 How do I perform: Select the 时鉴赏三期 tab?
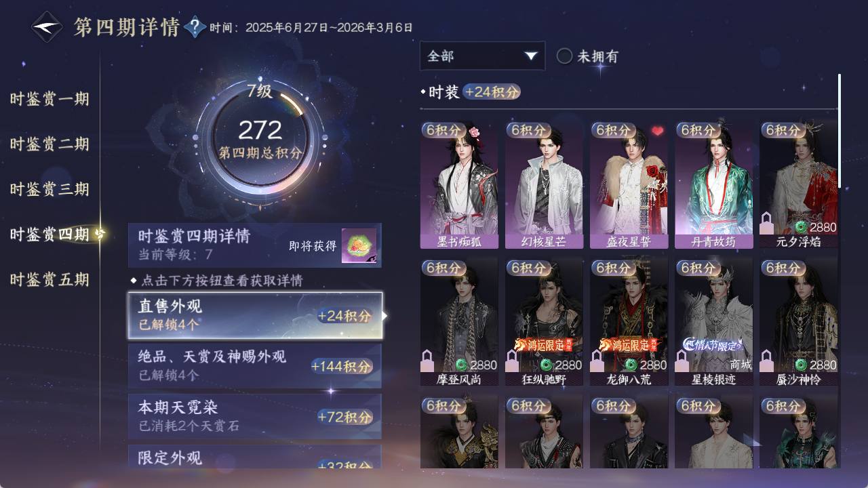click(50, 189)
